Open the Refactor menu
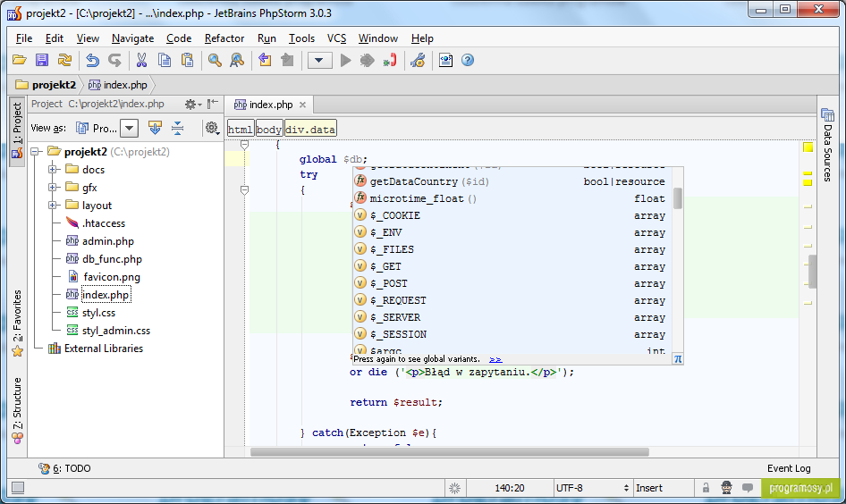 (224, 38)
